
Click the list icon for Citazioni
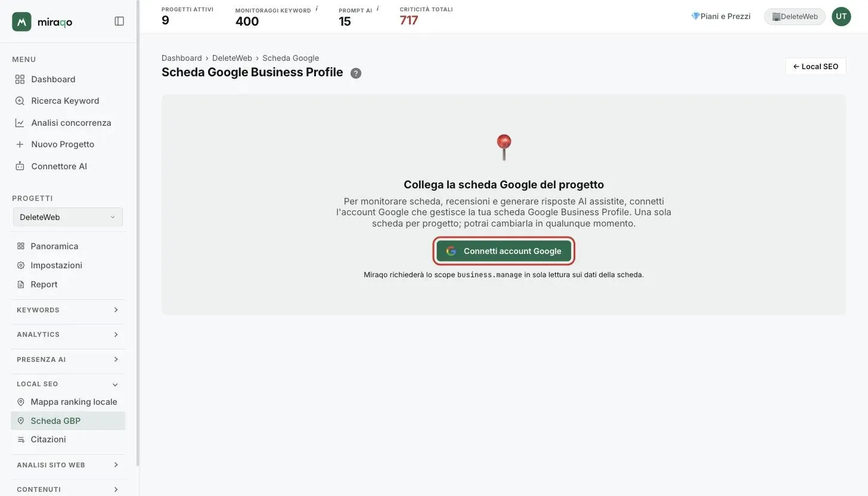tap(21, 439)
